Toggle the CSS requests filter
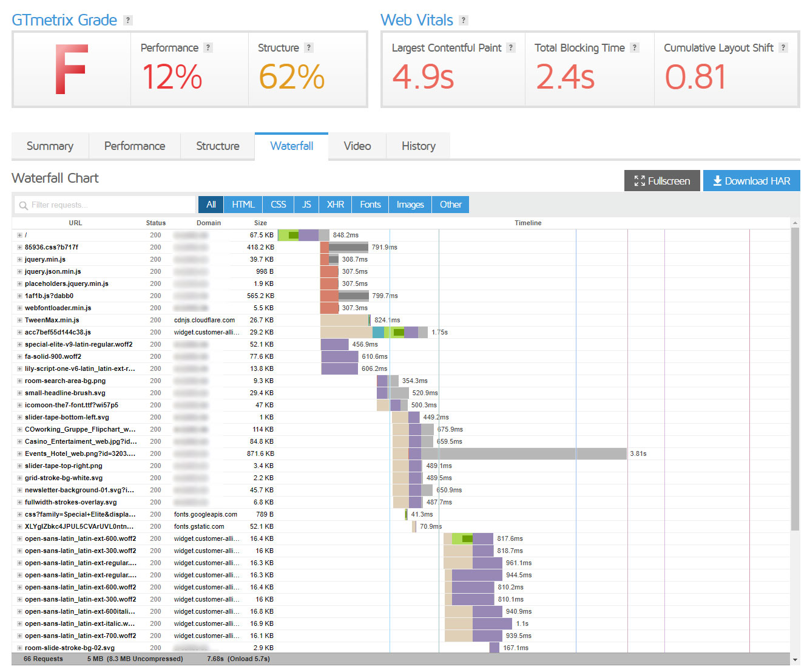 (278, 205)
